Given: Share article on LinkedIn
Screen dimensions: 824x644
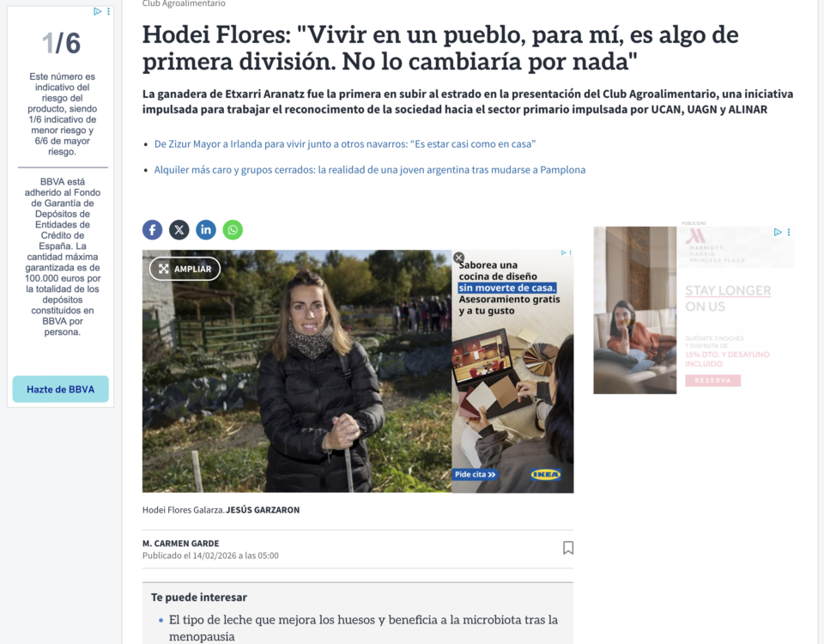Looking at the screenshot, I should (206, 230).
